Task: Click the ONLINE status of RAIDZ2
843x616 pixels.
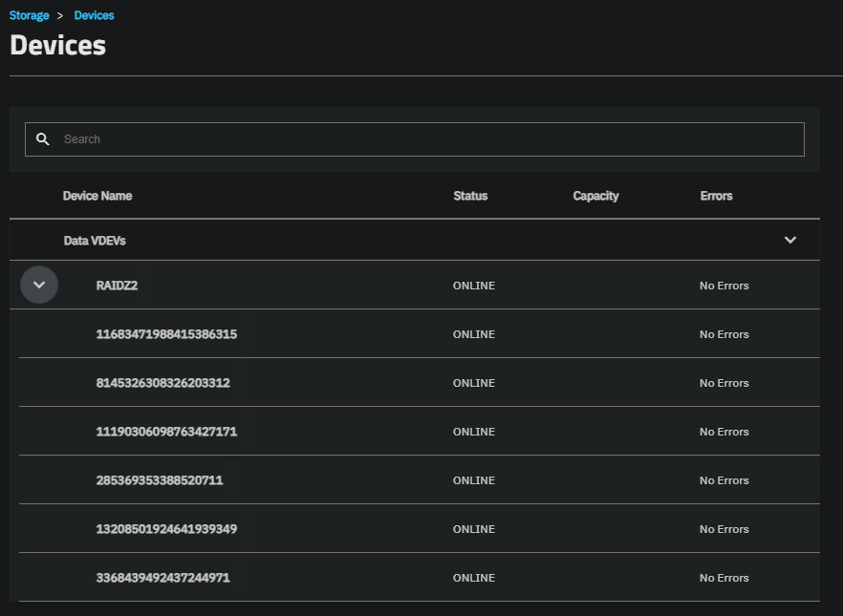Action: 474,286
